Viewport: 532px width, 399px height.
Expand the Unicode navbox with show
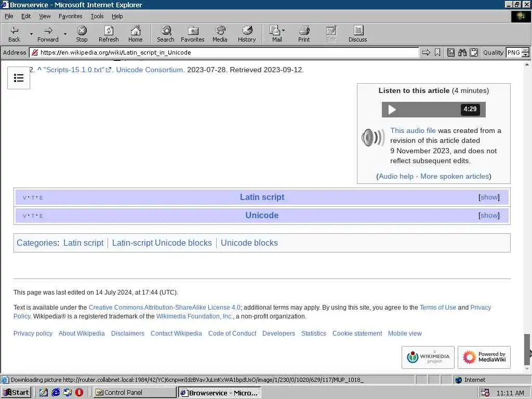click(x=489, y=215)
